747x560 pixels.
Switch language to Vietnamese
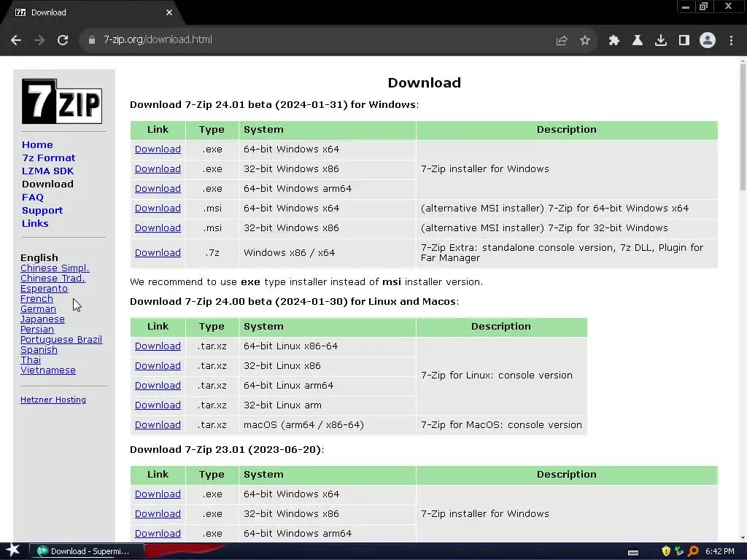click(47, 370)
